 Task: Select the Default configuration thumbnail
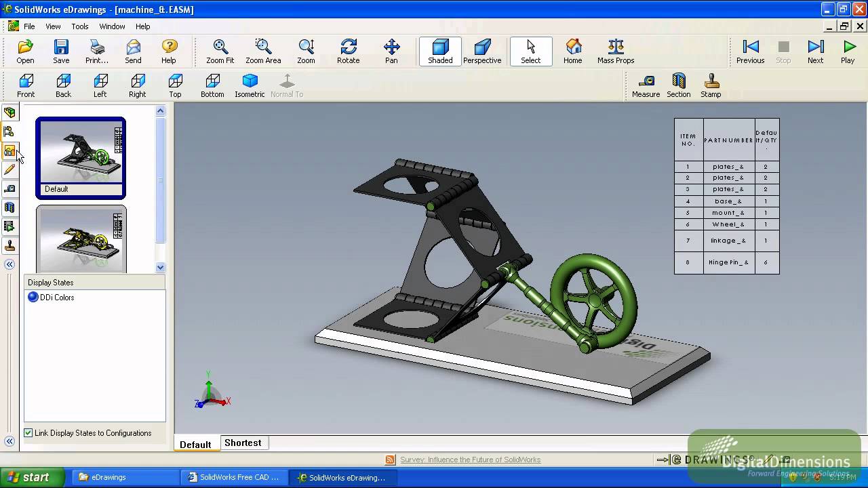point(80,156)
